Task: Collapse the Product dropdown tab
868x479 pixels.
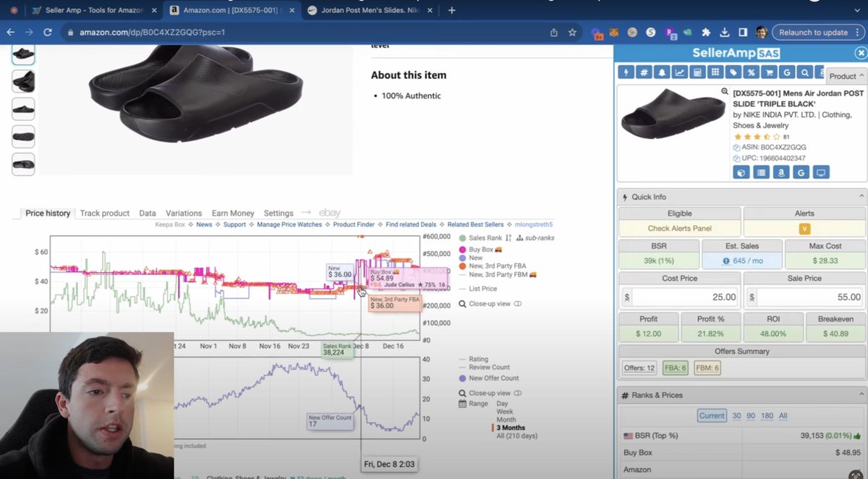Action: [x=846, y=76]
